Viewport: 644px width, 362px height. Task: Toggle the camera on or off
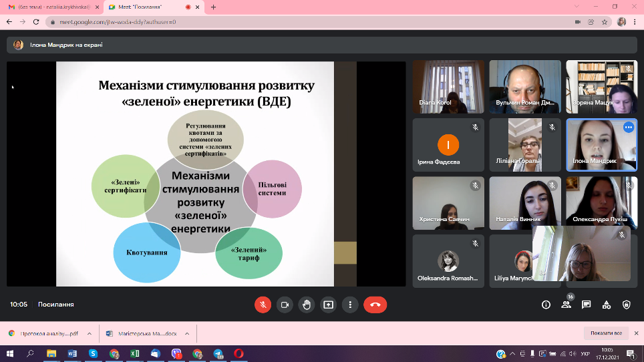point(285,305)
